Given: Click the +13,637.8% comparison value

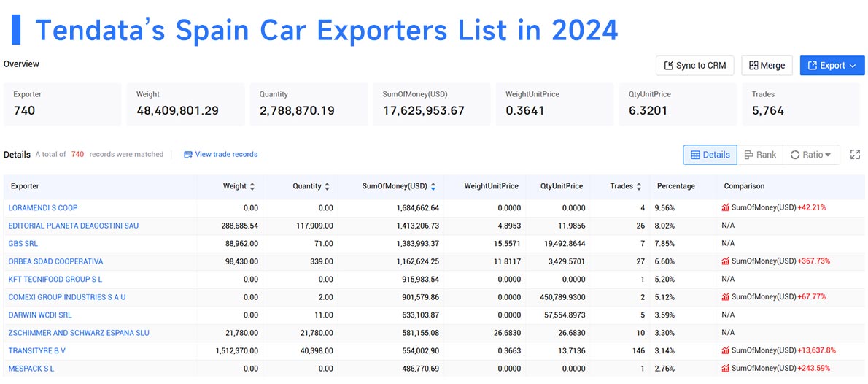Looking at the screenshot, I should [x=816, y=350].
